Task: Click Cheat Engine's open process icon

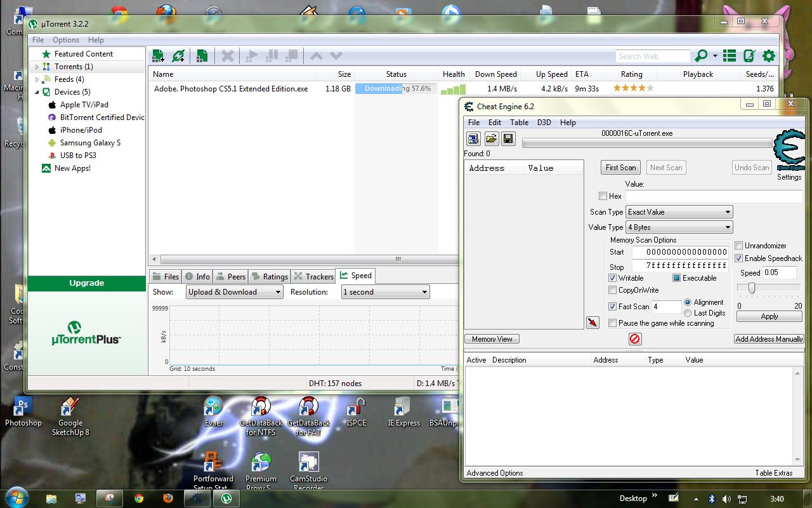Action: point(473,138)
